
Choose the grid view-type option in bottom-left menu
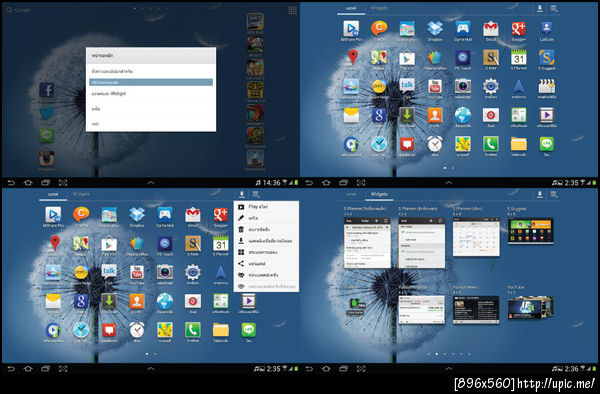pos(266,252)
